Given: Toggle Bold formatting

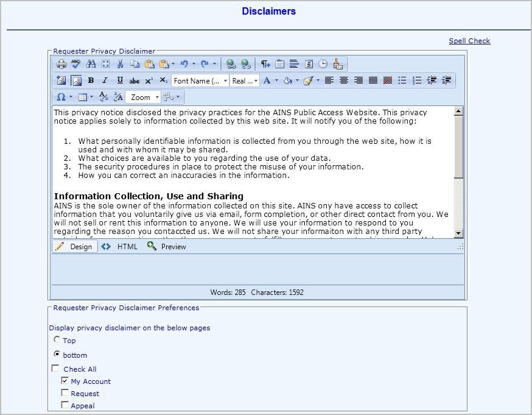Looking at the screenshot, I should [x=91, y=80].
